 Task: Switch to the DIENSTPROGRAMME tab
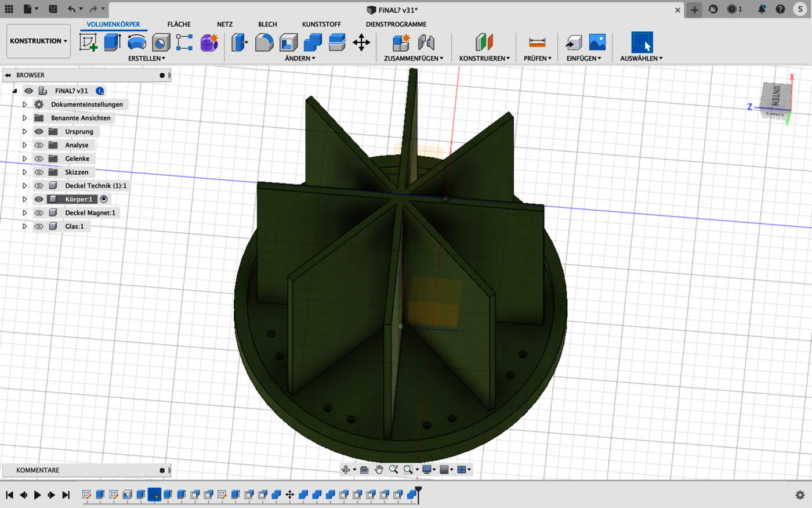[x=396, y=24]
